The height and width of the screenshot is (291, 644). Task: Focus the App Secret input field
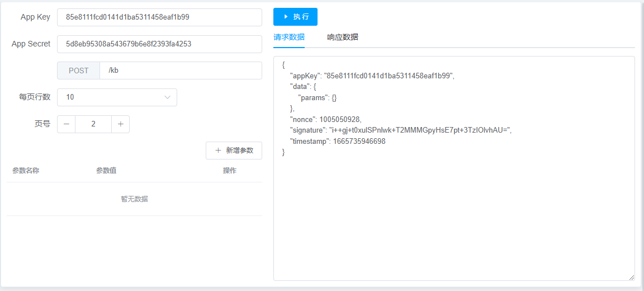(x=159, y=44)
